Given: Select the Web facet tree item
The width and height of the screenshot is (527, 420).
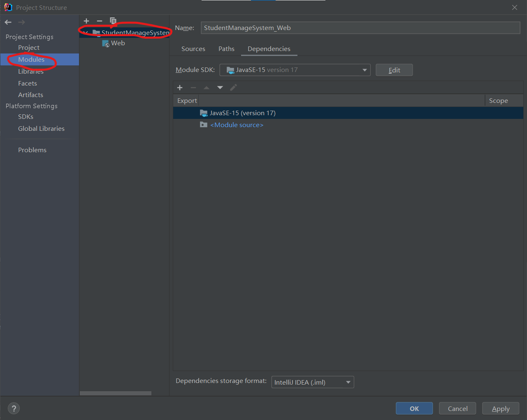Looking at the screenshot, I should tap(118, 43).
